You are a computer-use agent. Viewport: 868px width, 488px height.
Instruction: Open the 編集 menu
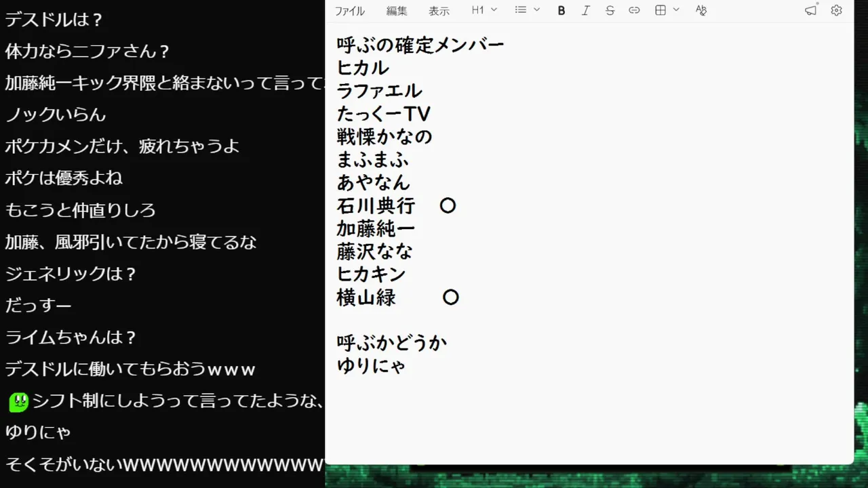(x=397, y=11)
